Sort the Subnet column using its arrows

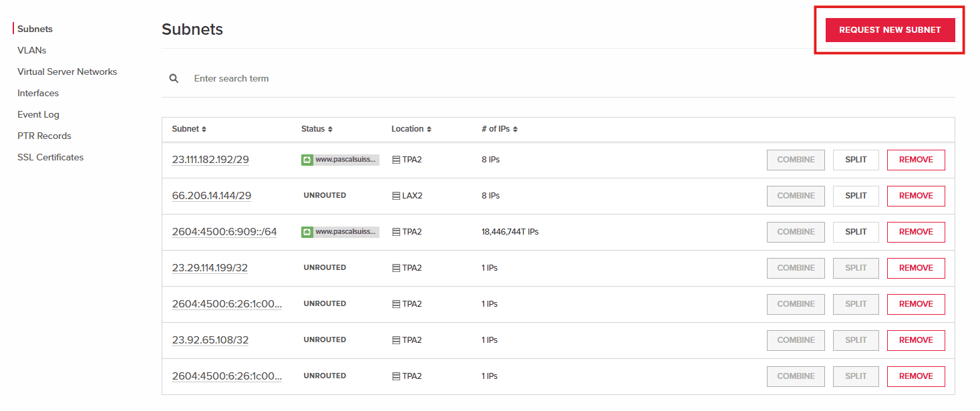click(204, 128)
